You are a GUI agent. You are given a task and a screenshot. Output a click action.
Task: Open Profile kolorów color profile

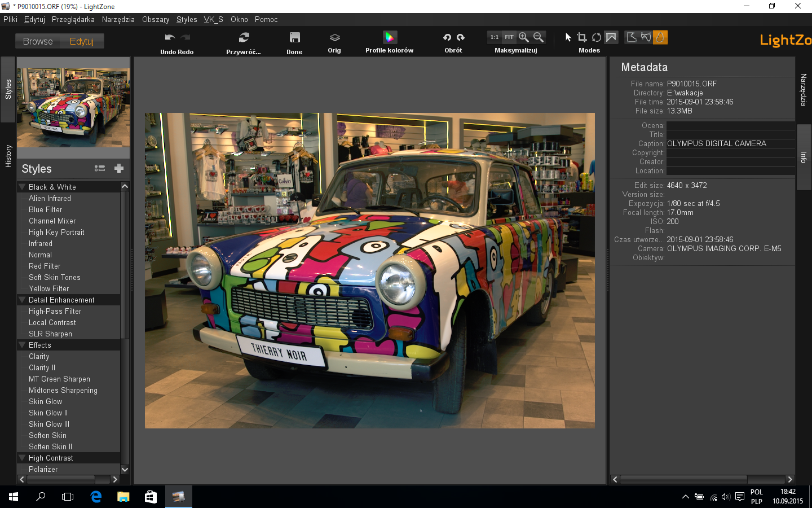click(x=390, y=37)
